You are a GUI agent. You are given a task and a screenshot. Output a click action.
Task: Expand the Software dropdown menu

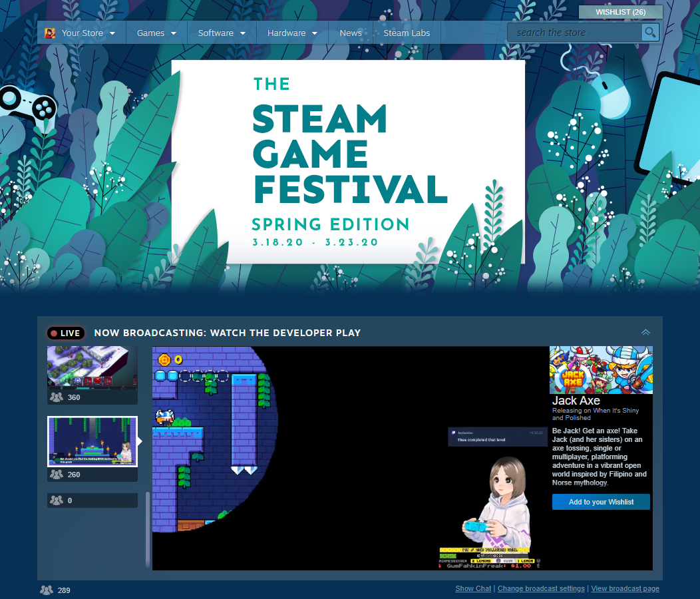click(222, 33)
